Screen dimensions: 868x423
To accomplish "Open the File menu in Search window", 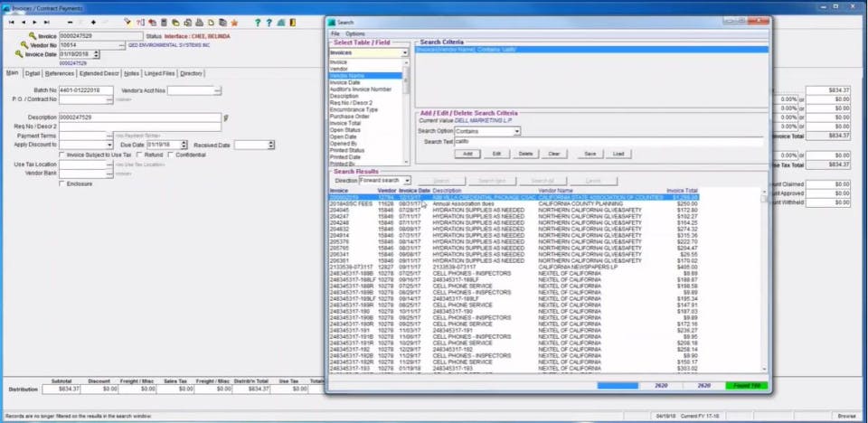I will click(335, 33).
